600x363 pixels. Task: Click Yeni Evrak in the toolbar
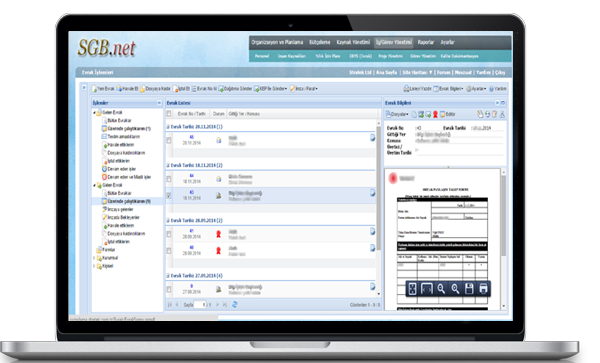(x=103, y=89)
